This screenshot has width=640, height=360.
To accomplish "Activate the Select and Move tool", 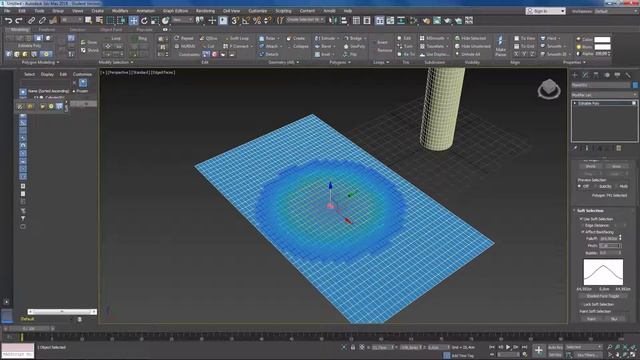I will pos(133,20).
